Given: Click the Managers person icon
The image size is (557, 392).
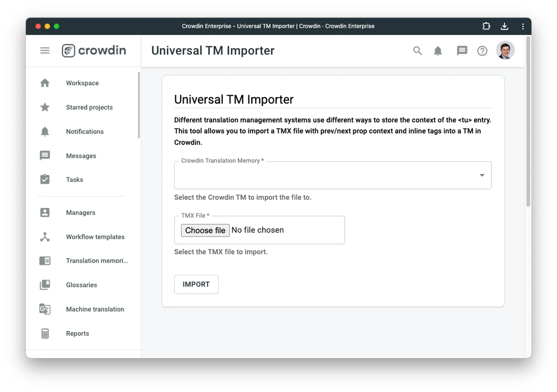Looking at the screenshot, I should click(45, 213).
